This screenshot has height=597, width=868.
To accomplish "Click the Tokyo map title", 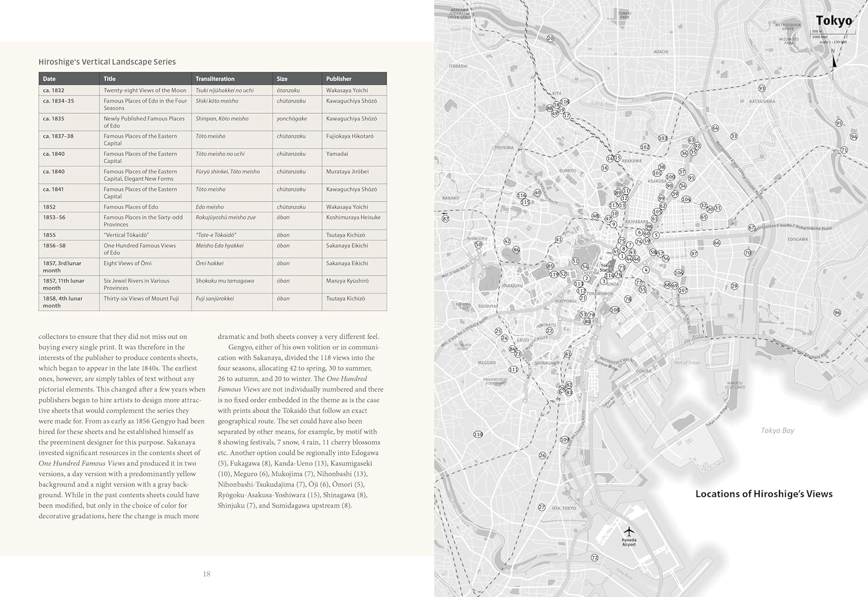I will pos(833,21).
